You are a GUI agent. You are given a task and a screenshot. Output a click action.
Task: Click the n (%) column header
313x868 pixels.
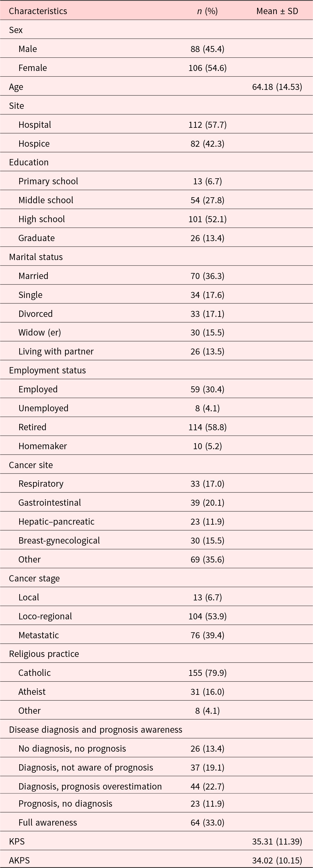point(207,11)
